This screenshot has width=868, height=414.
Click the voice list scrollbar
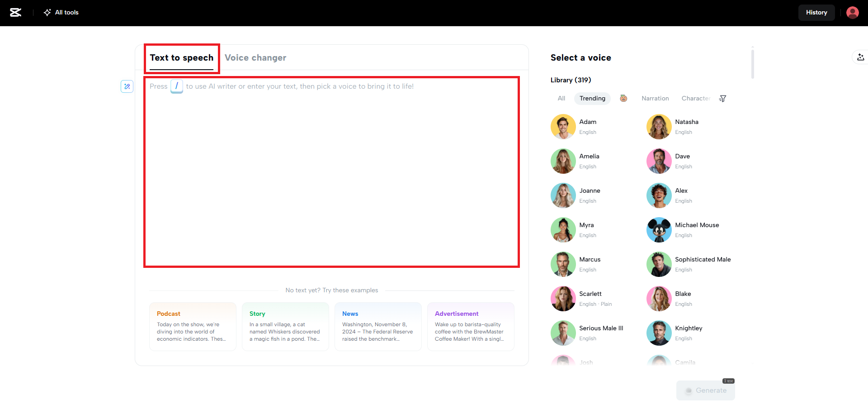(x=753, y=64)
